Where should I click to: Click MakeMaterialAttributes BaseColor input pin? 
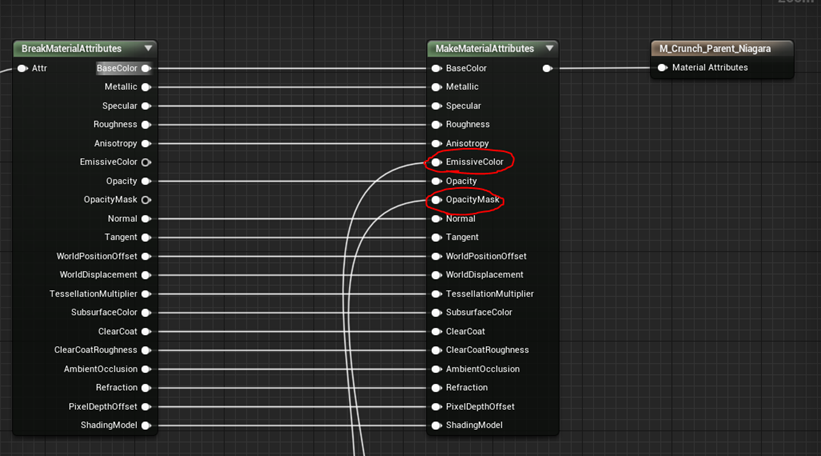click(x=436, y=68)
